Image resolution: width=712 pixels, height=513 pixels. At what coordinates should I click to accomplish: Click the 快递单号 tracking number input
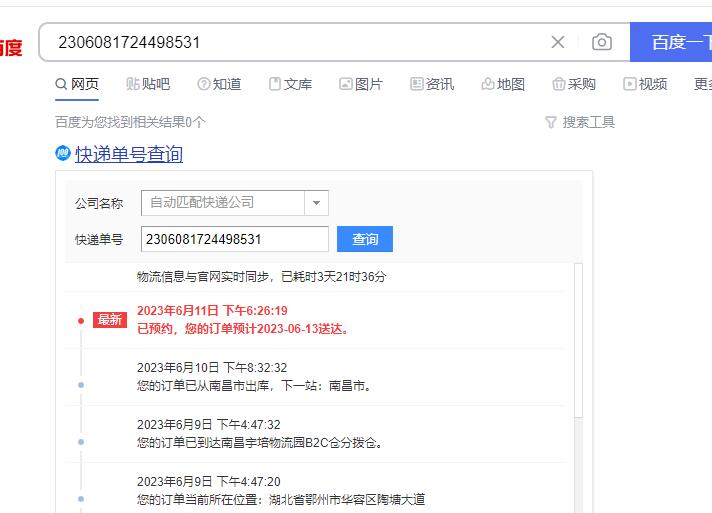[235, 239]
